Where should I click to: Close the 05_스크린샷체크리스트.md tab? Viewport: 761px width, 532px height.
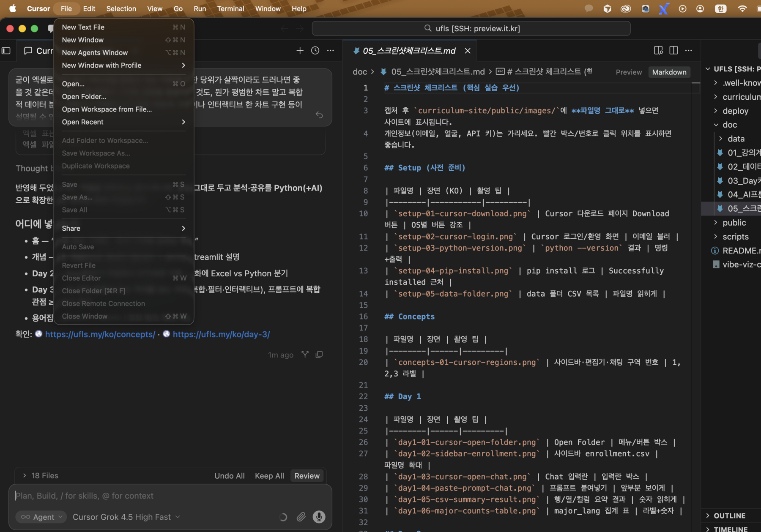(x=468, y=51)
